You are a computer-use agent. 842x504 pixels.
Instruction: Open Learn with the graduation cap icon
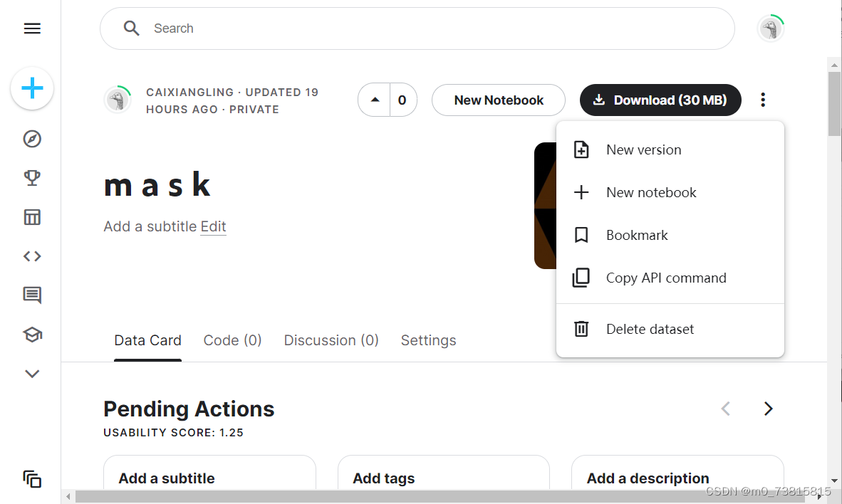tap(31, 334)
